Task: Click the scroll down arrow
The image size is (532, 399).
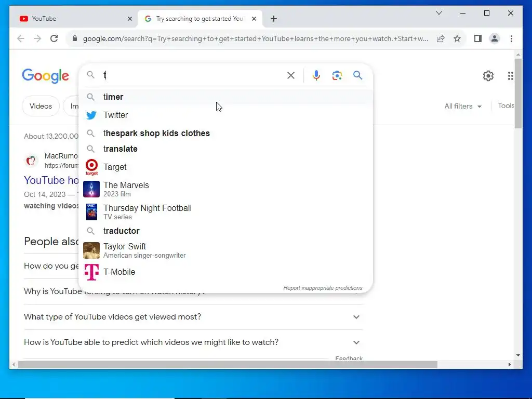Action: [x=518, y=355]
